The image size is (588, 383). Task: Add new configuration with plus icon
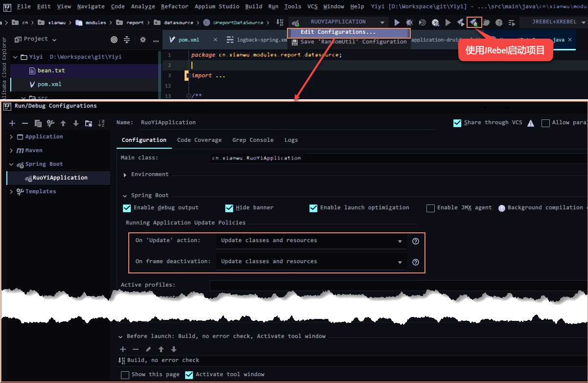click(x=13, y=123)
